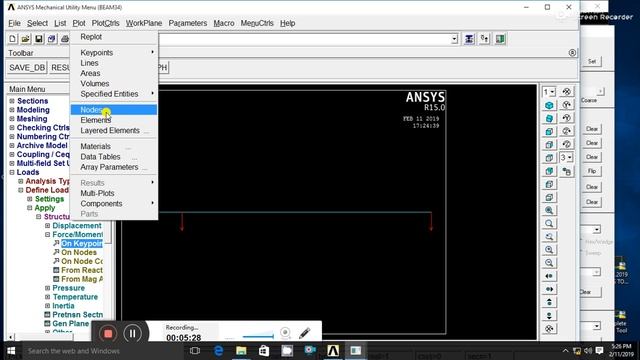640x360 pixels.
Task: Open the Keypoints submenu in Plot menu
Action: [114, 52]
